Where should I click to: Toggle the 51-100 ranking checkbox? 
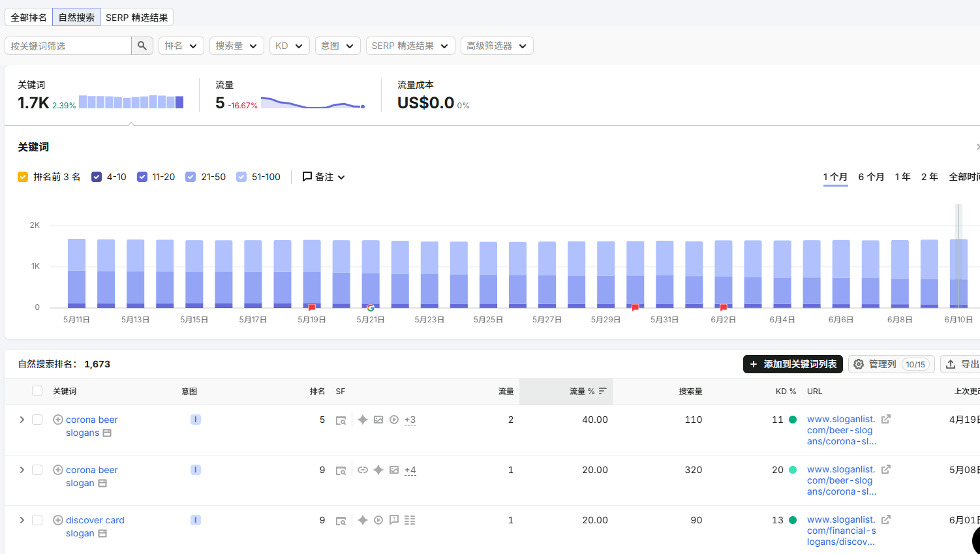(241, 177)
